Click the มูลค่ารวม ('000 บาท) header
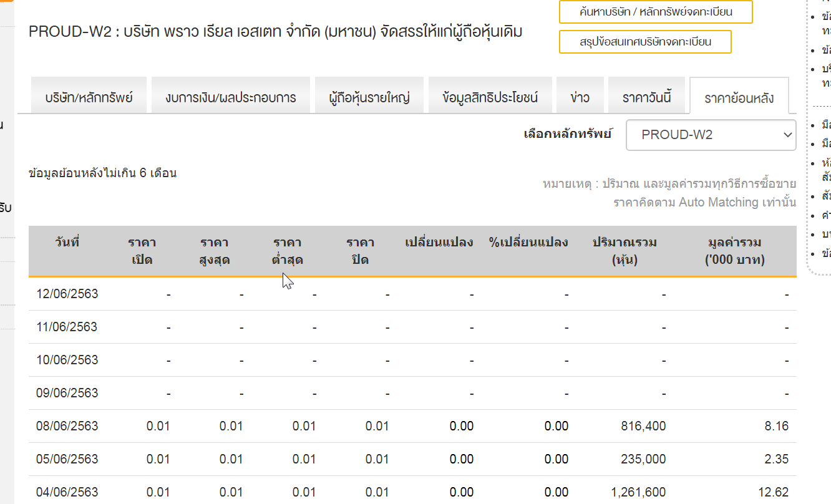 coord(735,251)
